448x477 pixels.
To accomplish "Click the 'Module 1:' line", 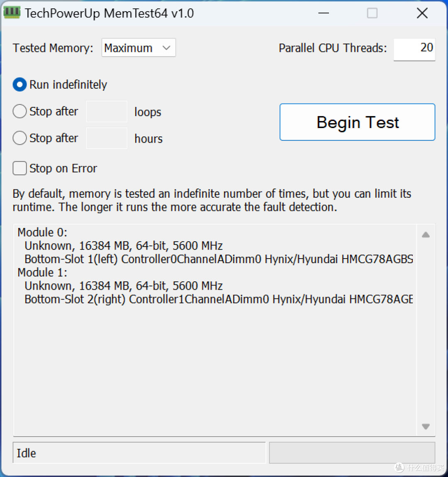I will (42, 273).
